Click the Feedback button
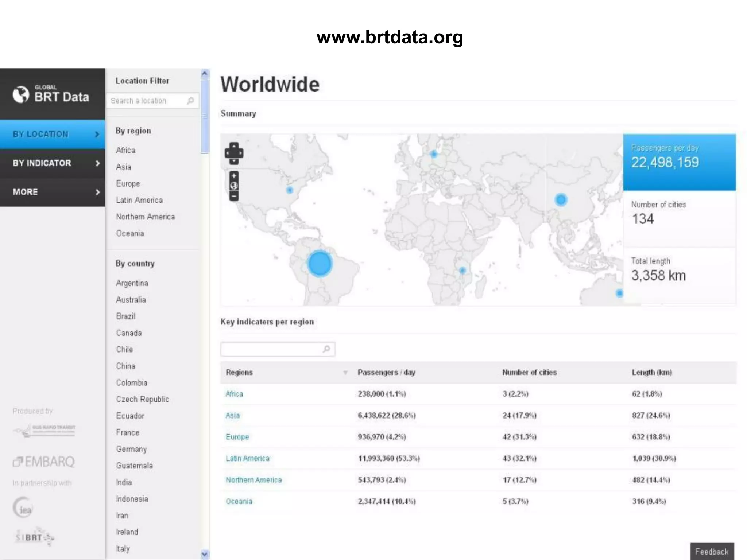This screenshot has width=747, height=560. [x=712, y=551]
